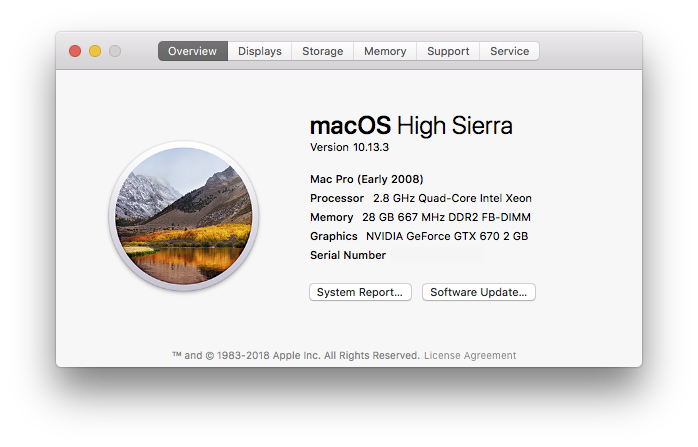Viewport: 698px width, 447px height.
Task: Click the macOS High Sierra logo image
Action: [184, 216]
